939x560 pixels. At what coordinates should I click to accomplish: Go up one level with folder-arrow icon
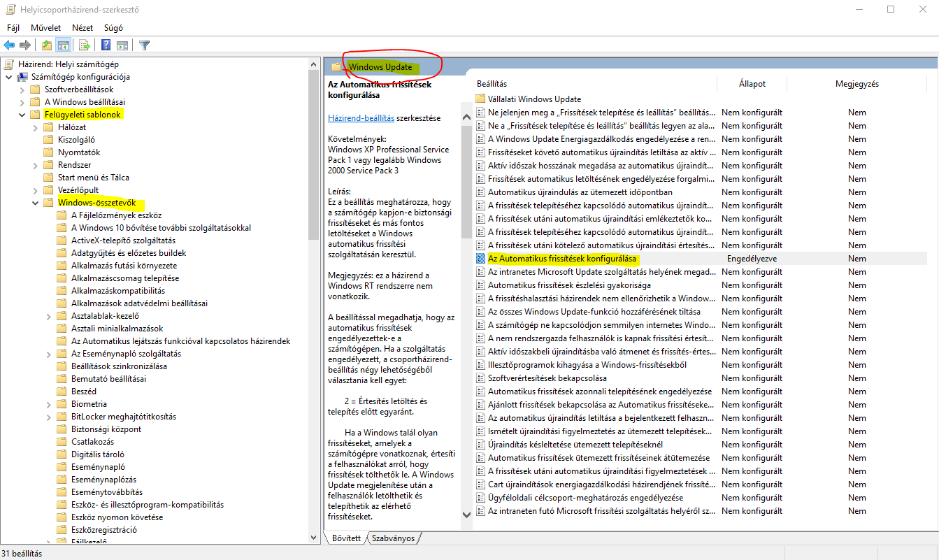tap(46, 45)
